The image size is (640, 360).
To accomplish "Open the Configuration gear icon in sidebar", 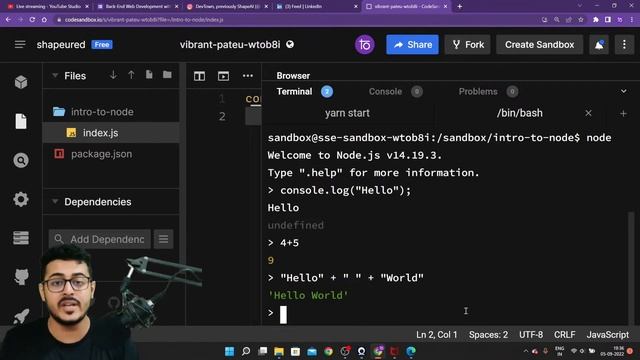I will coord(21,199).
